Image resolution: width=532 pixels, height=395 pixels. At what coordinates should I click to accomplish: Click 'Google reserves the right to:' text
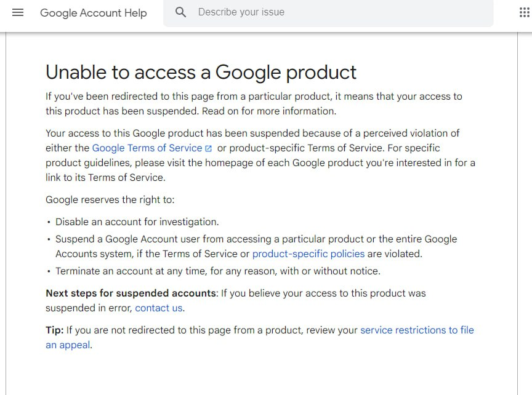[110, 200]
